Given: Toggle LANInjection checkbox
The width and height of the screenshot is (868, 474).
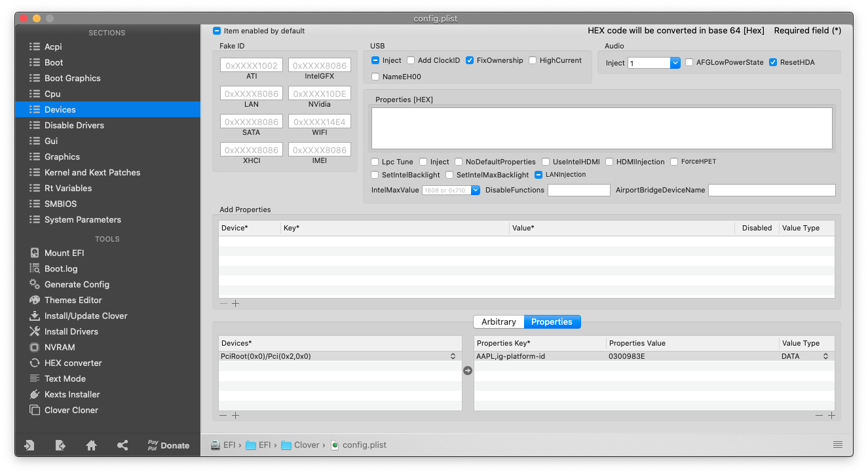Looking at the screenshot, I should click(x=538, y=175).
